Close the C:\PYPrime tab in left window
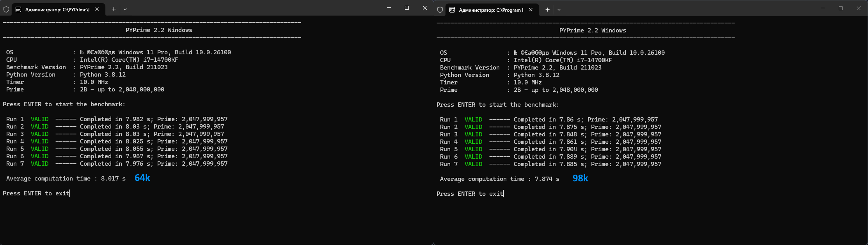The height and width of the screenshot is (245, 868). point(97,9)
